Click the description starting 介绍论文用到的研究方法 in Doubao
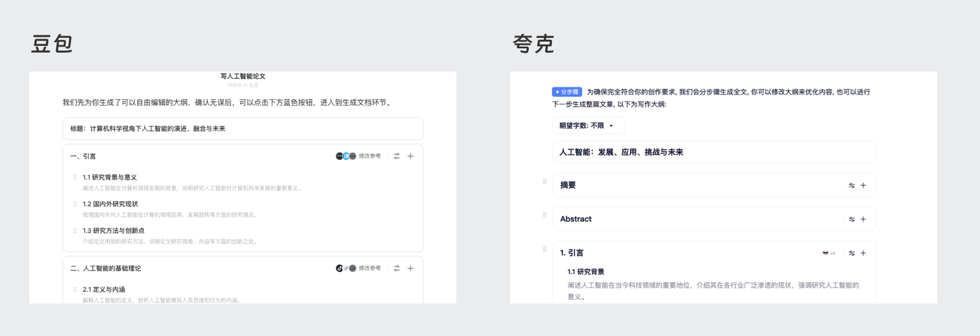The width and height of the screenshot is (980, 336). click(170, 242)
